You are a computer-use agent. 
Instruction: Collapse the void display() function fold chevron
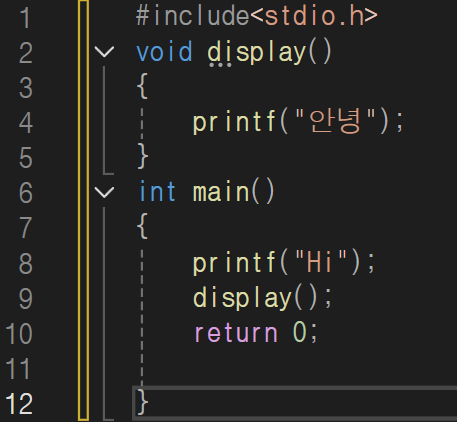click(x=104, y=52)
